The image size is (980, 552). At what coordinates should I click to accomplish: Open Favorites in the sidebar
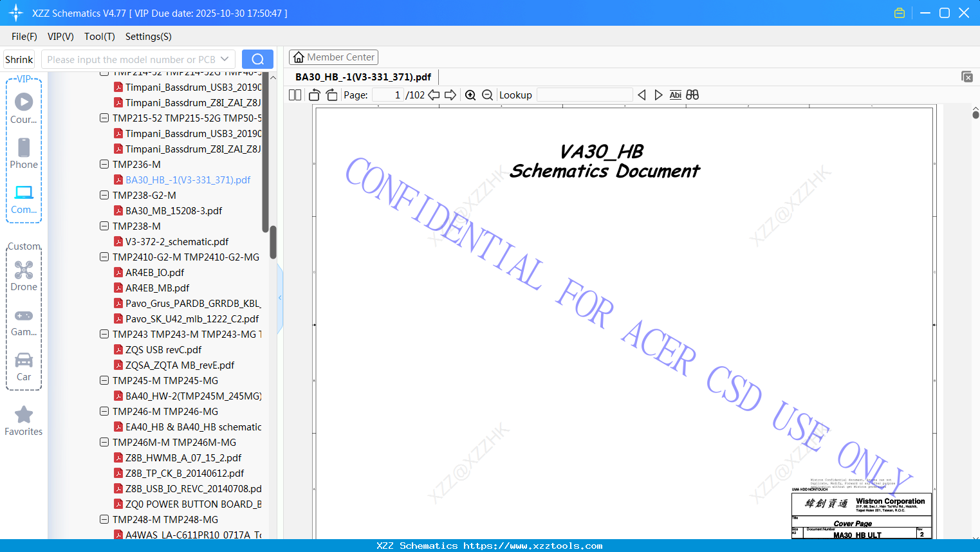point(24,421)
